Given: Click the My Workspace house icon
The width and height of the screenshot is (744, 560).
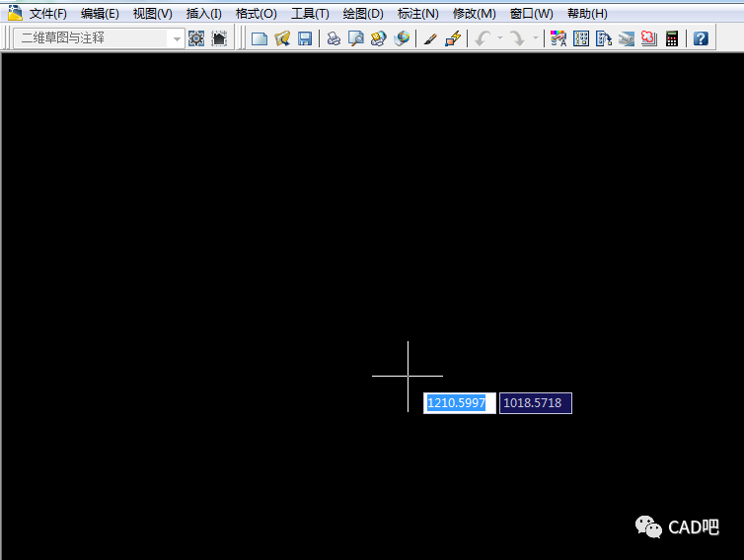Looking at the screenshot, I should point(219,38).
